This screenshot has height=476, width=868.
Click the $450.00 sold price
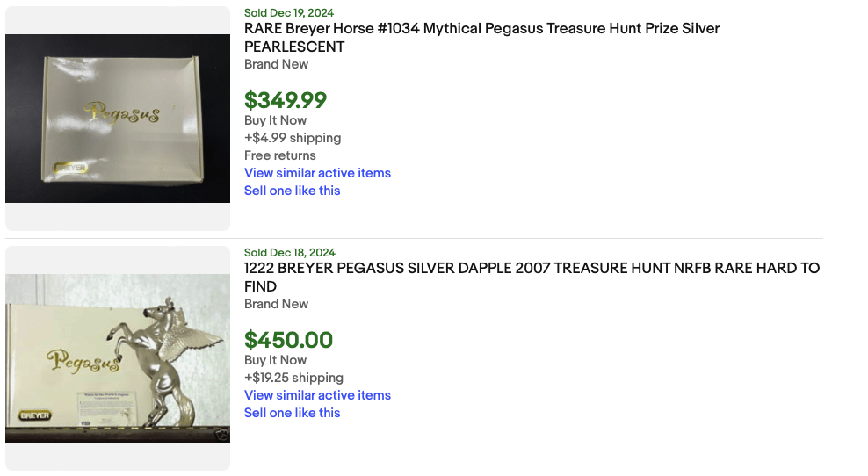click(x=288, y=340)
